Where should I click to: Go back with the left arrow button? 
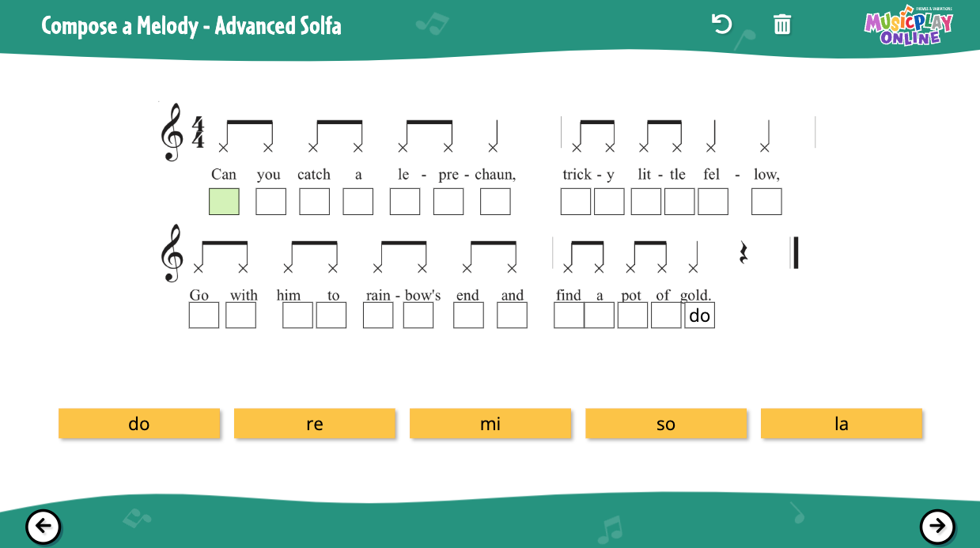coord(44,526)
